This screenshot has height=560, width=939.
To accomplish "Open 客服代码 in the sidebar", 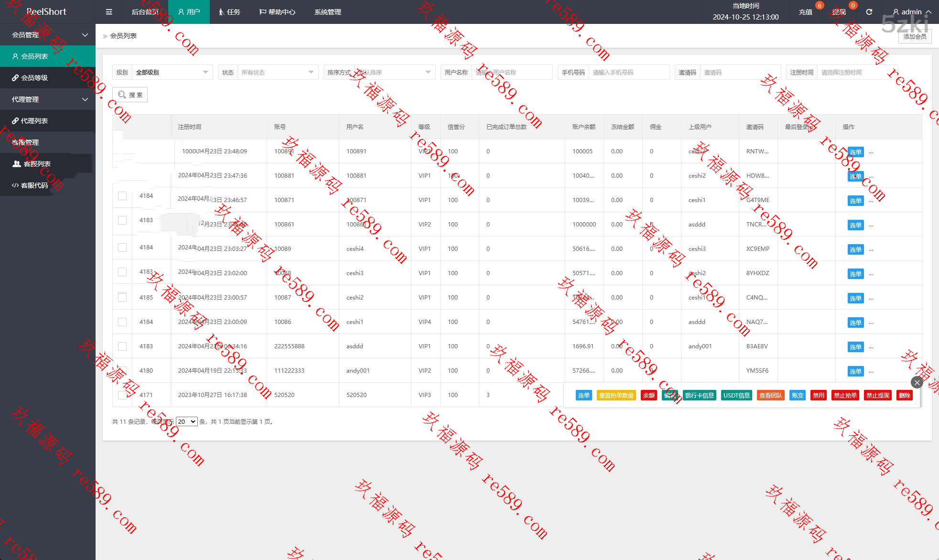I will pyautogui.click(x=34, y=185).
